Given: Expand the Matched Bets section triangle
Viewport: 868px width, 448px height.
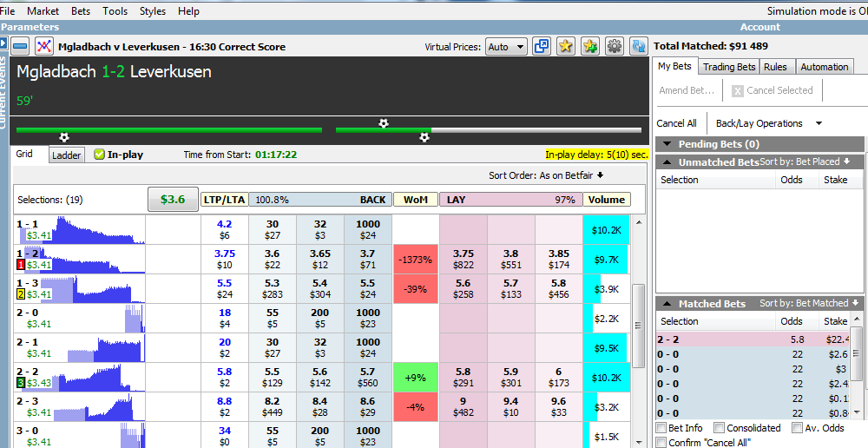Looking at the screenshot, I should (667, 304).
